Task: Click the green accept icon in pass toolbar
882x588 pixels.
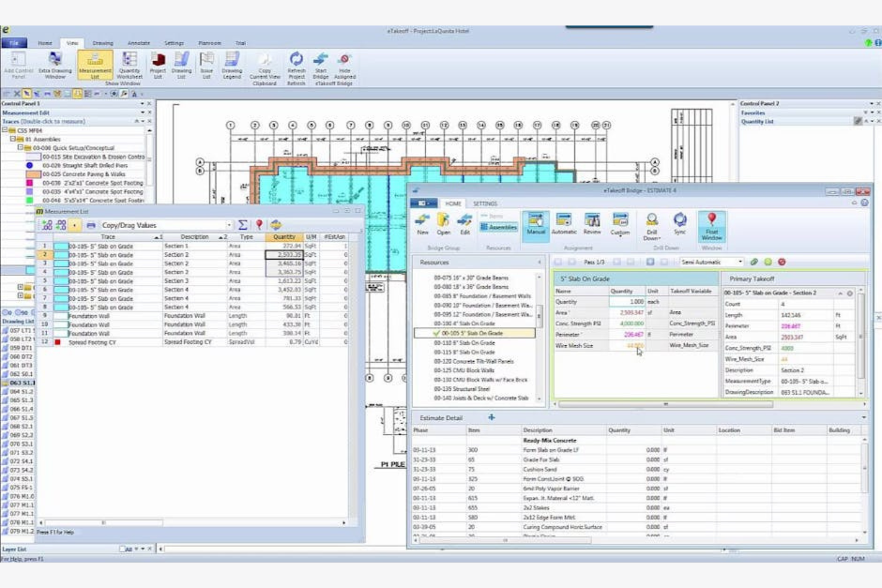Action: click(x=768, y=262)
